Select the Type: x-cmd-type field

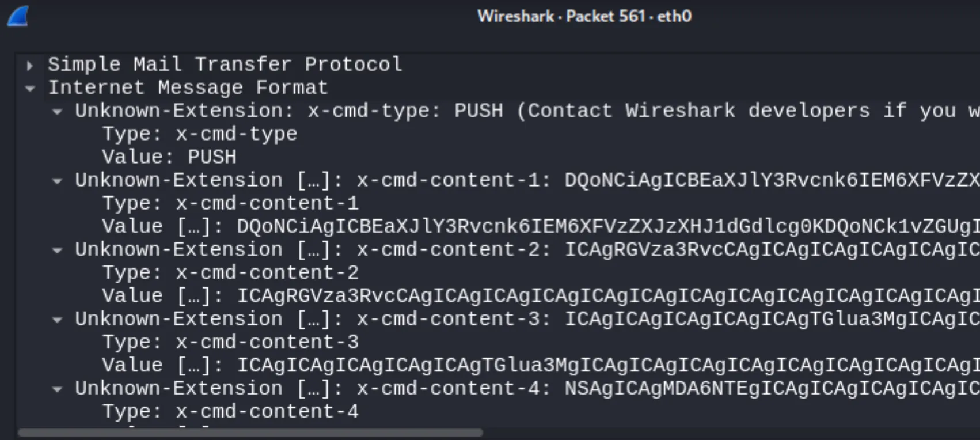point(200,134)
